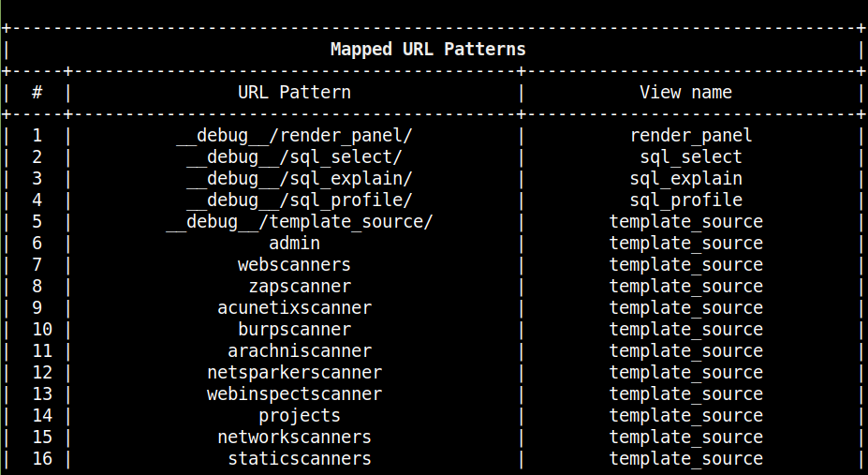Image resolution: width=868 pixels, height=475 pixels.
Task: Click the Mapped URL Patterns title
Action: point(428,50)
